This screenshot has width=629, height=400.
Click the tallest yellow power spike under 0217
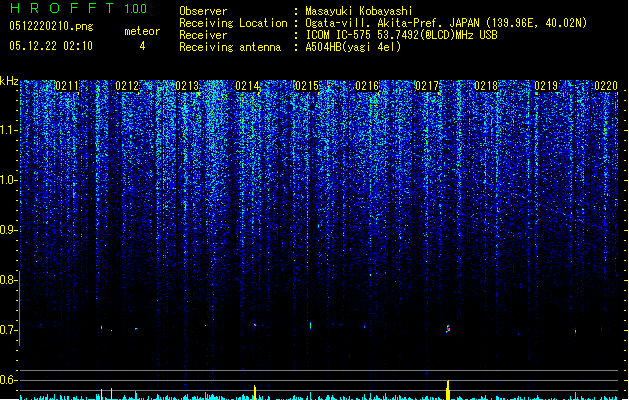pyautogui.click(x=448, y=390)
